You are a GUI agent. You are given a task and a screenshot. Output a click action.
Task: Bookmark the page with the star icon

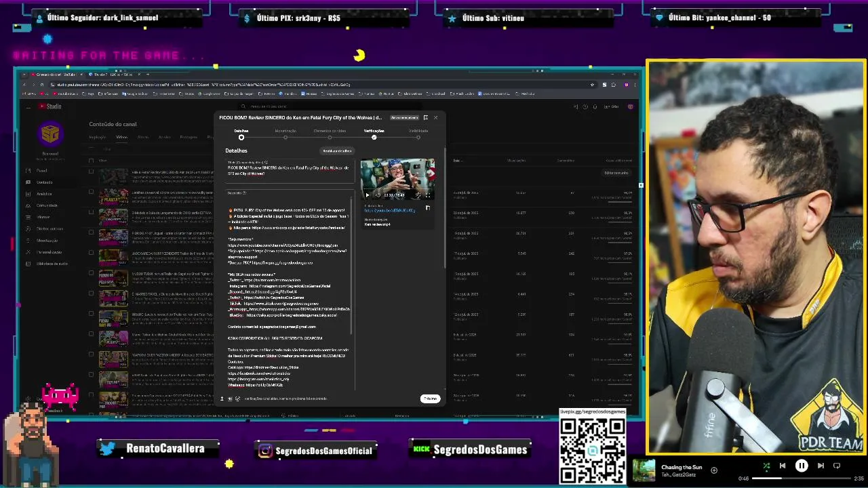[x=593, y=85]
